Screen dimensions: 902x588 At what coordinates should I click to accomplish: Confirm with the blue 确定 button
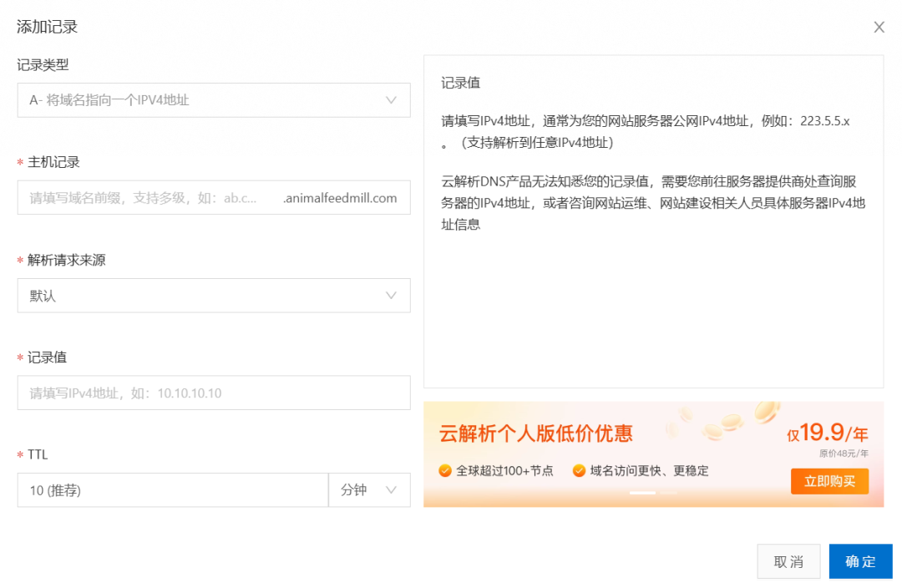tap(860, 562)
